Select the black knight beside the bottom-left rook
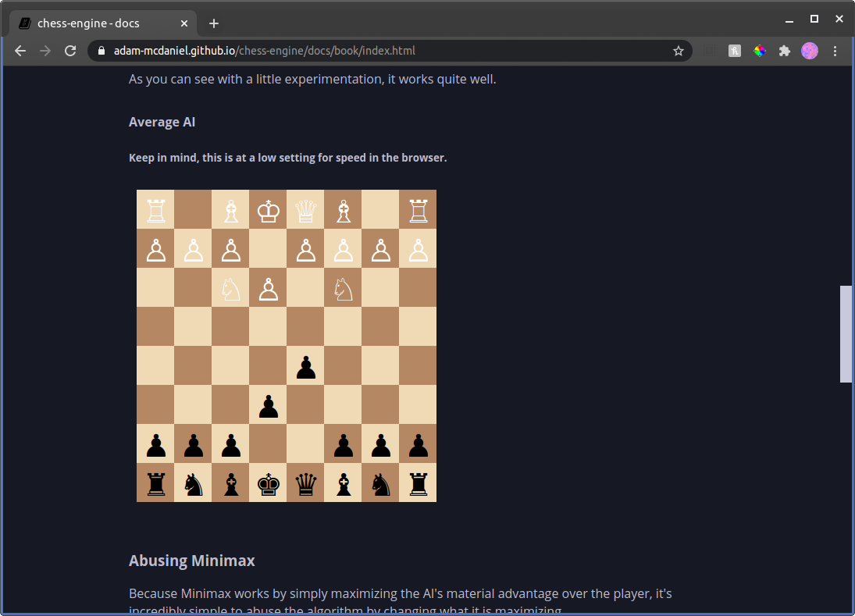This screenshot has width=855, height=616. [194, 483]
